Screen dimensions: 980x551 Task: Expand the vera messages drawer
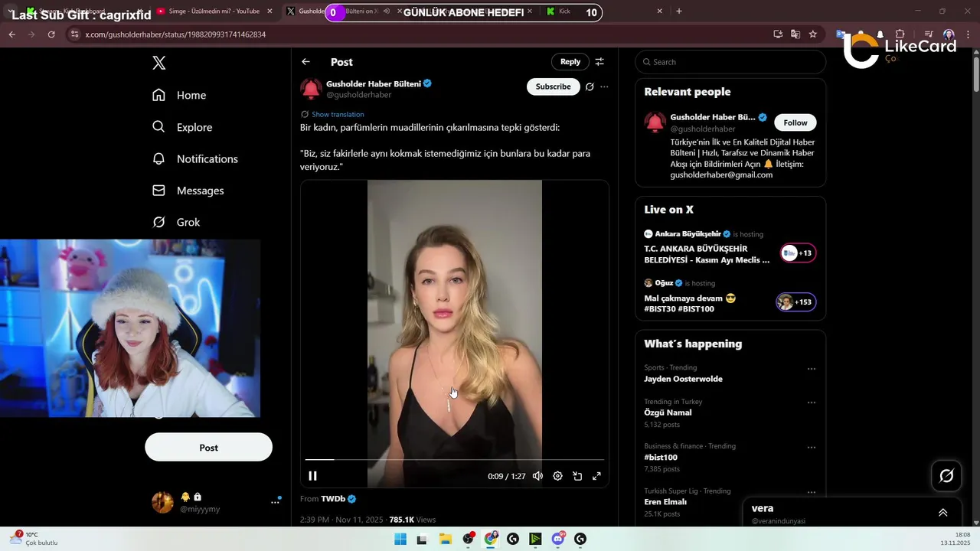(942, 513)
